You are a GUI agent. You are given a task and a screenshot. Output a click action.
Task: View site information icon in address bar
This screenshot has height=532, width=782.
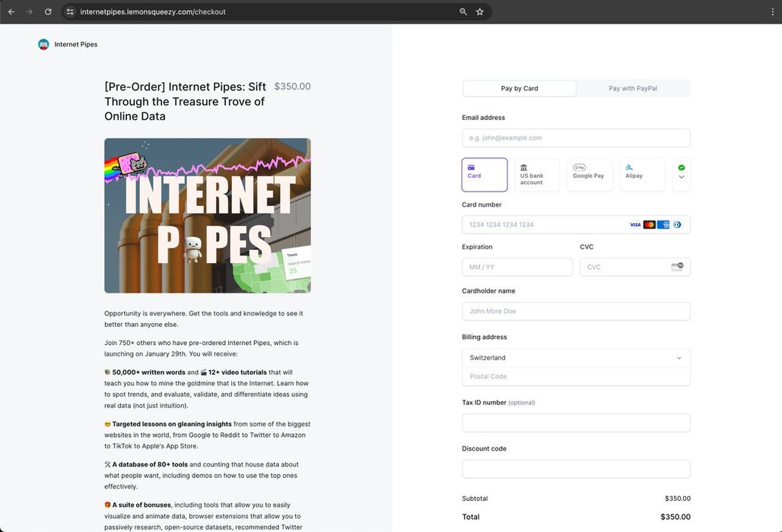pos(70,11)
